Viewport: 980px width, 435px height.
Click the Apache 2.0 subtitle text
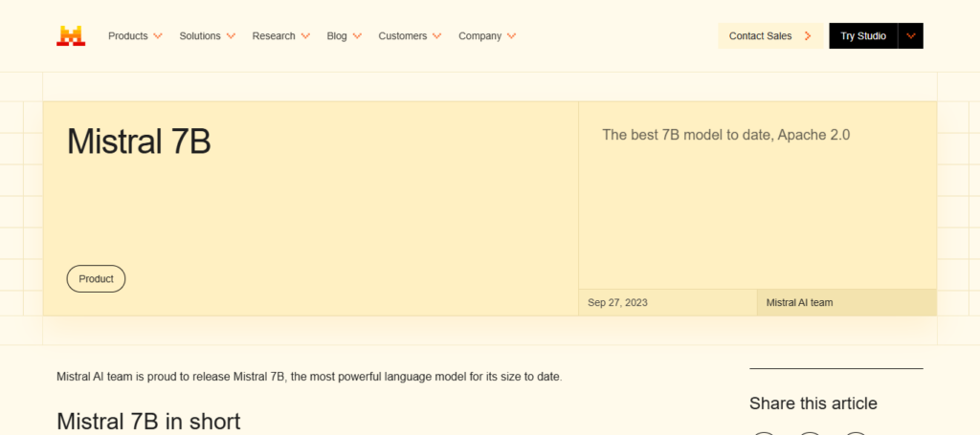point(725,135)
